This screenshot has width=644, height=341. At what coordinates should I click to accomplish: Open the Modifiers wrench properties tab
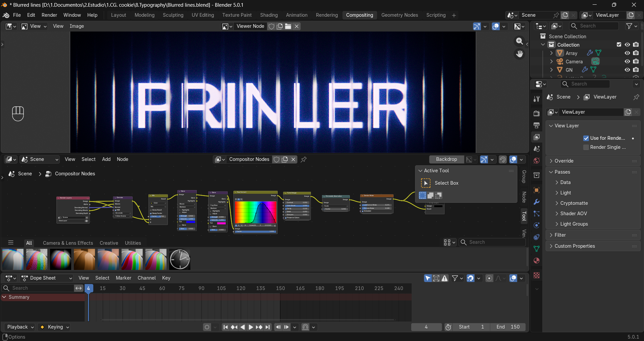[537, 202]
